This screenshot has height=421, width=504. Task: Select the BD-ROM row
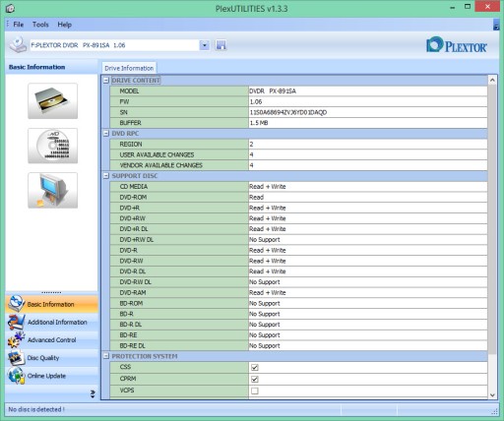[298, 303]
